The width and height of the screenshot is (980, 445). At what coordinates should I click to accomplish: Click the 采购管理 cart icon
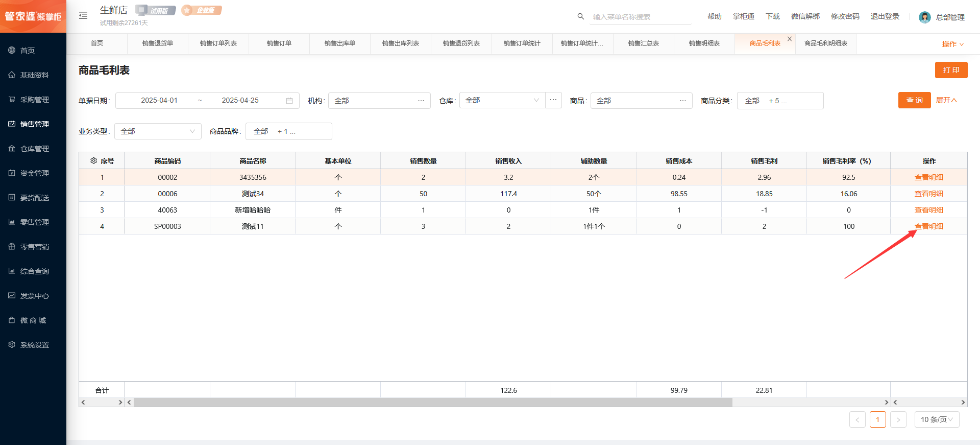click(x=12, y=99)
